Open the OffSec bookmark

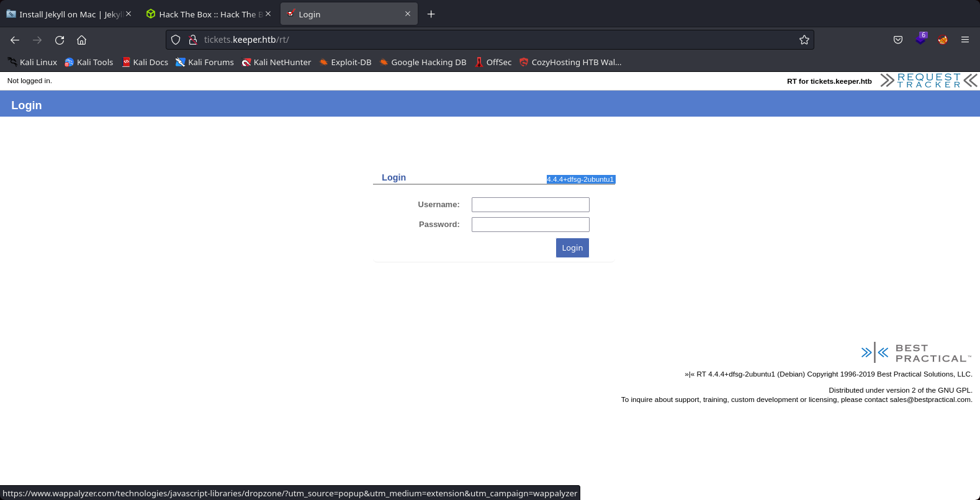(493, 62)
